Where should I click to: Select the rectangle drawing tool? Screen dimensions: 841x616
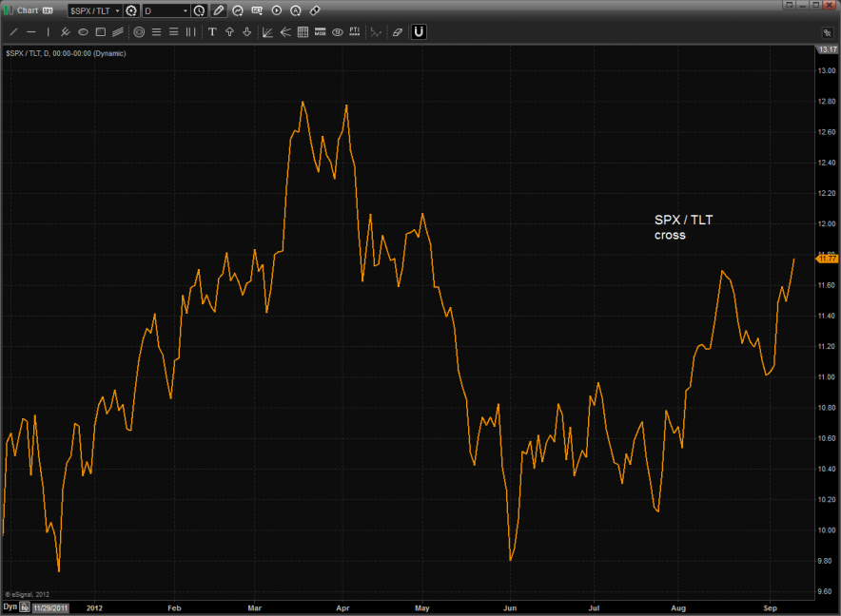(x=100, y=32)
